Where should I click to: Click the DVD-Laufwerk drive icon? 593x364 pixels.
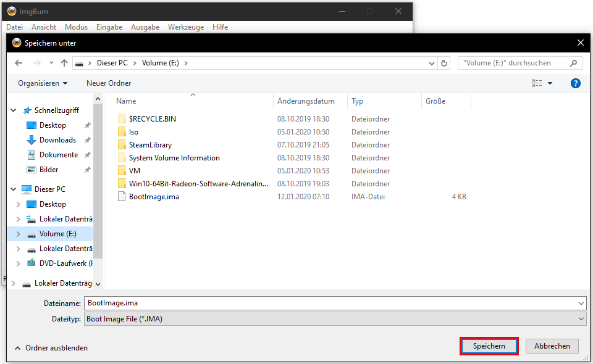pyautogui.click(x=32, y=263)
